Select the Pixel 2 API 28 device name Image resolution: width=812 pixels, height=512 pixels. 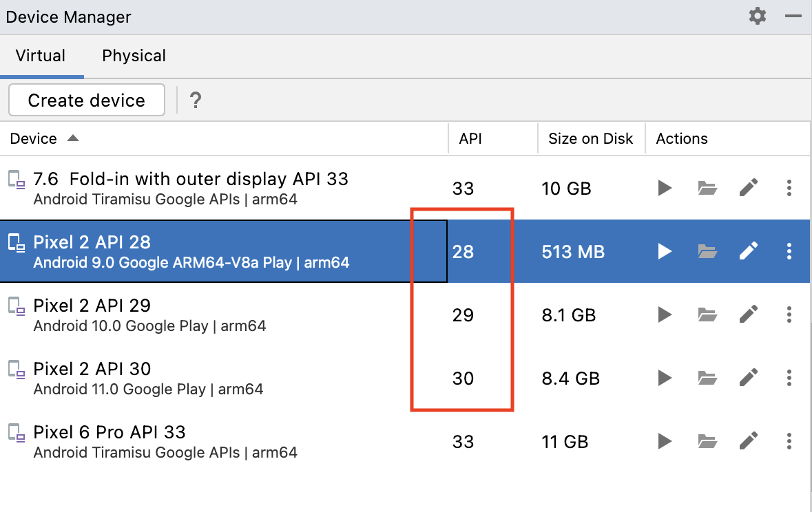point(92,242)
